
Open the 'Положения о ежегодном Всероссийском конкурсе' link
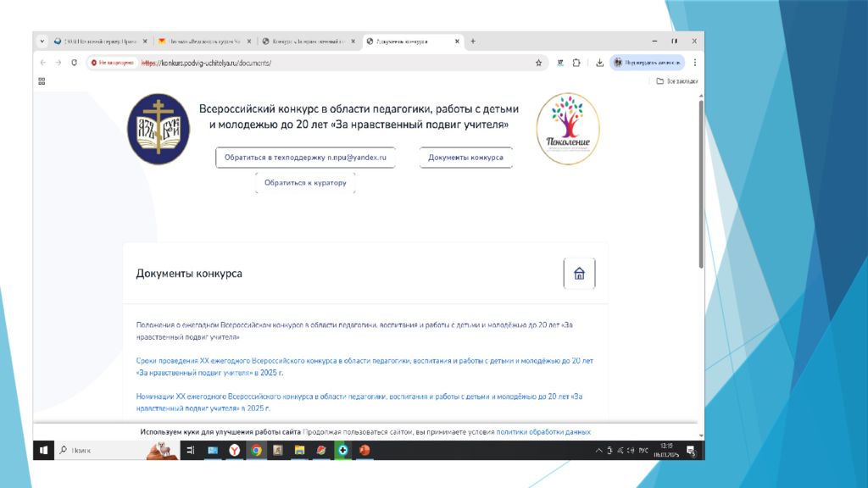click(x=354, y=331)
